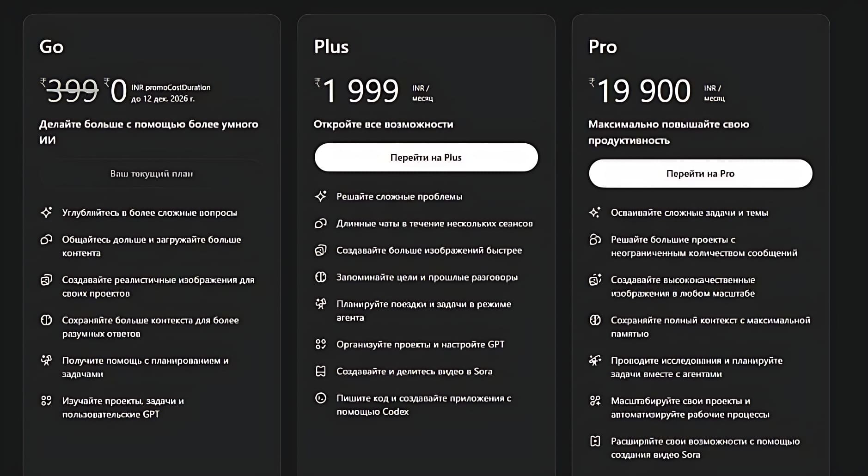Screen dimensions: 868x476
Task: Select the sparkle icon beside "Решайте сложные проблемы"
Action: pos(320,195)
